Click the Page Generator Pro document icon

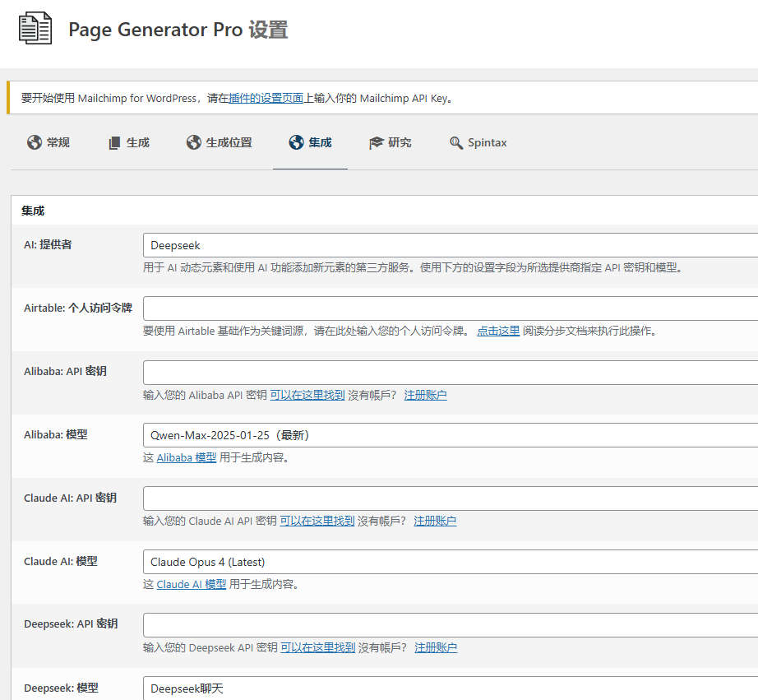[x=35, y=29]
